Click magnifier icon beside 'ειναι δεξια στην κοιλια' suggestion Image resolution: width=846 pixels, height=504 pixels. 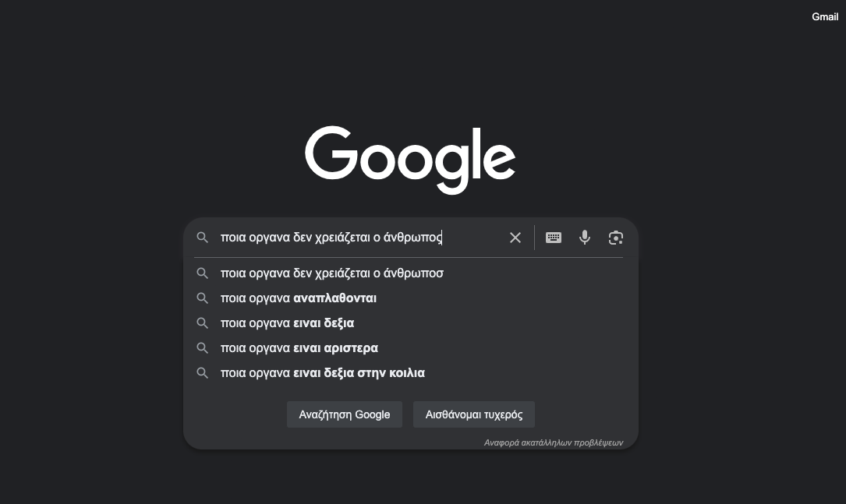[202, 372]
